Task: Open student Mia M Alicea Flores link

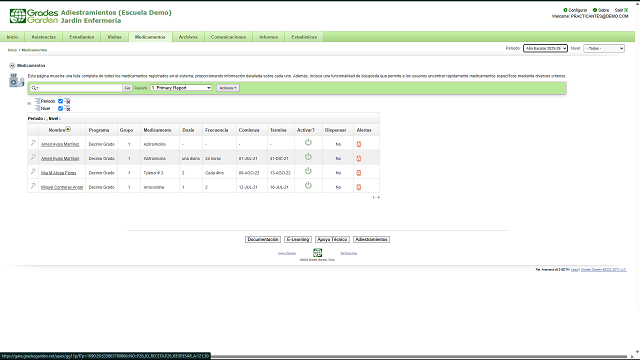Action: coord(58,173)
